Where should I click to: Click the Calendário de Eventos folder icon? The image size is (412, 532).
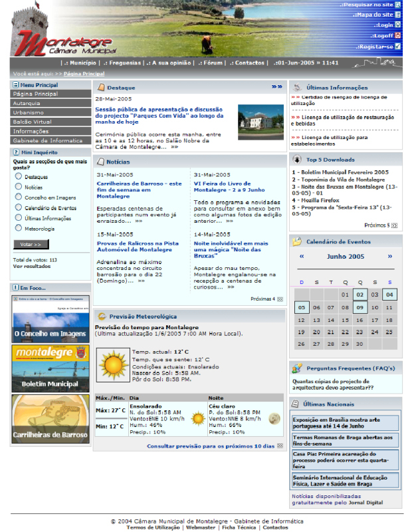point(297,241)
